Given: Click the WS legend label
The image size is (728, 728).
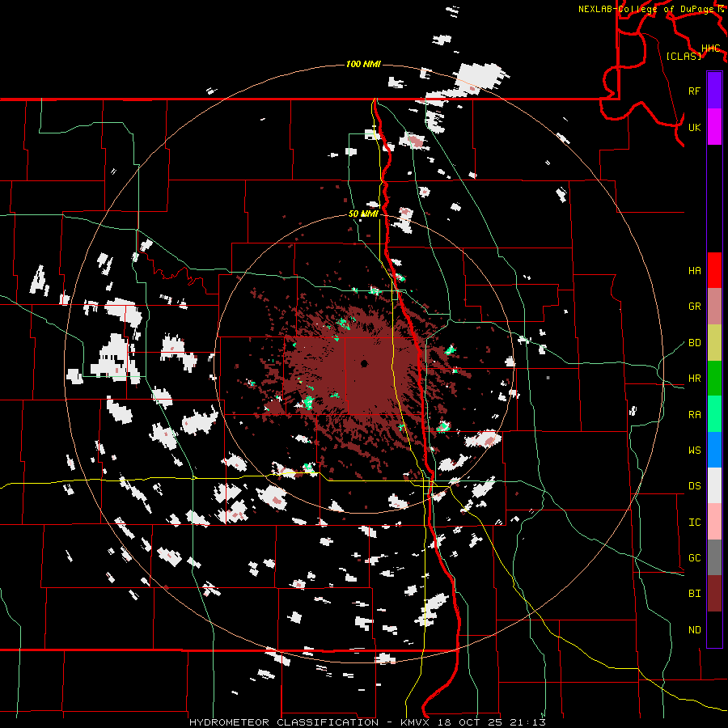Looking at the screenshot, I should [694, 450].
